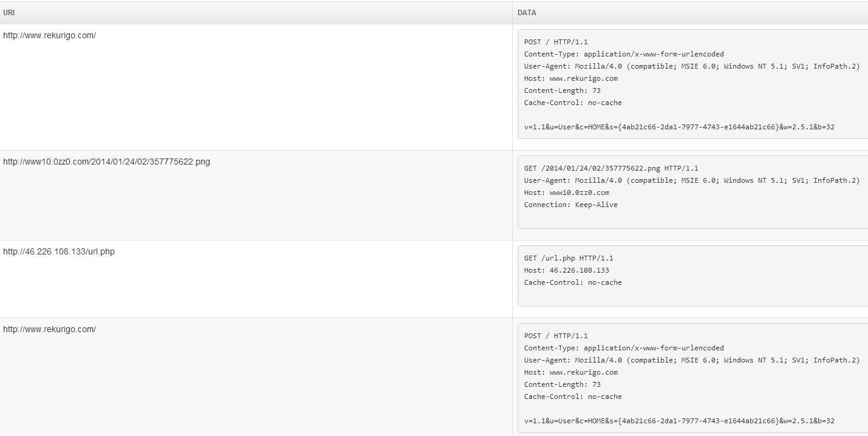Click User-Agent line in the png request
The image size is (868, 436).
click(692, 180)
